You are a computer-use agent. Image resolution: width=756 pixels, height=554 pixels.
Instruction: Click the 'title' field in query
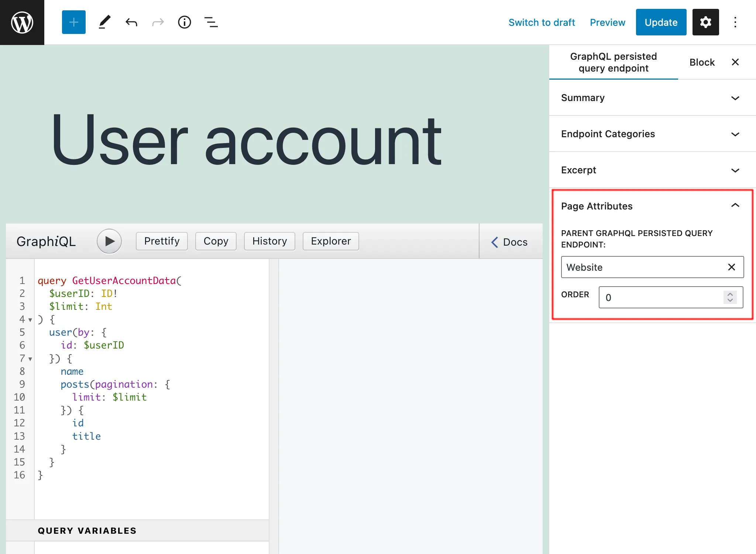click(x=86, y=436)
